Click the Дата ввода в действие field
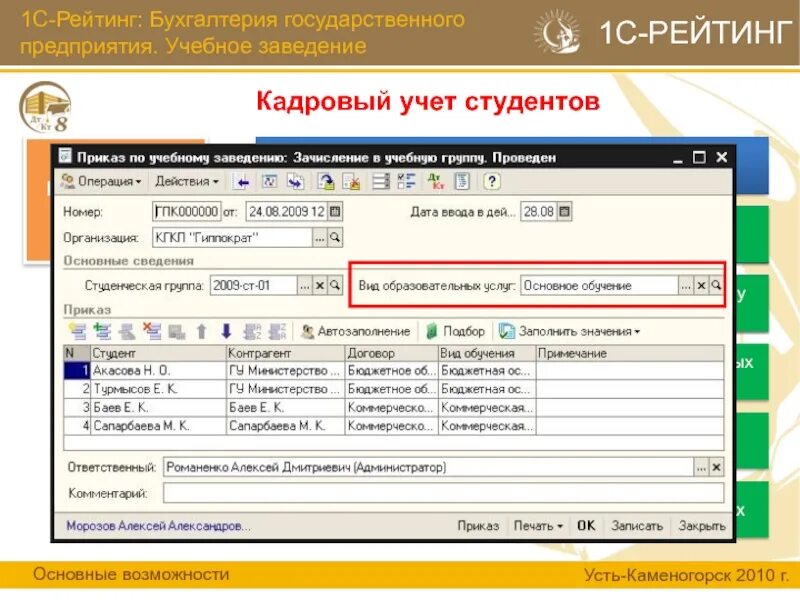800x600 pixels. coord(538,211)
